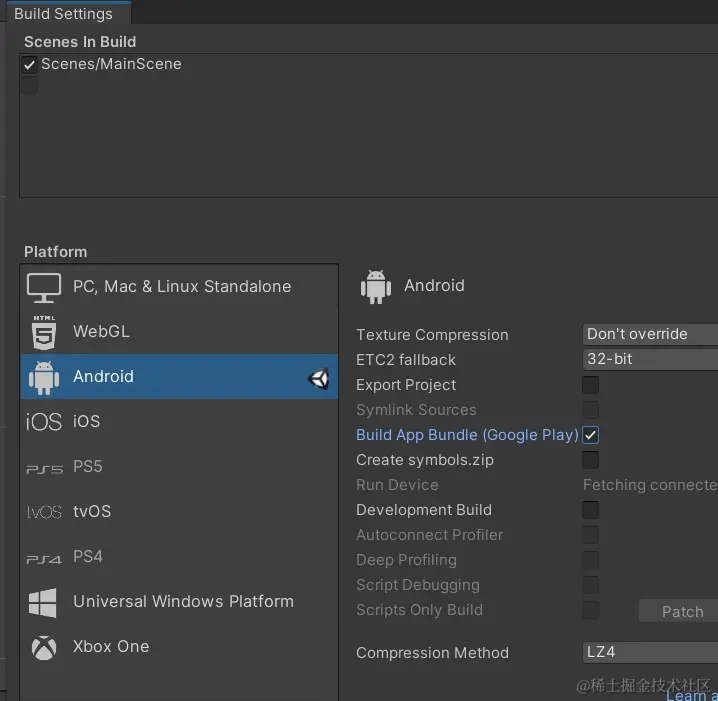Click the Windows logo for Universal Windows Platform
Viewport: 718px width, 701px height.
[x=43, y=603]
